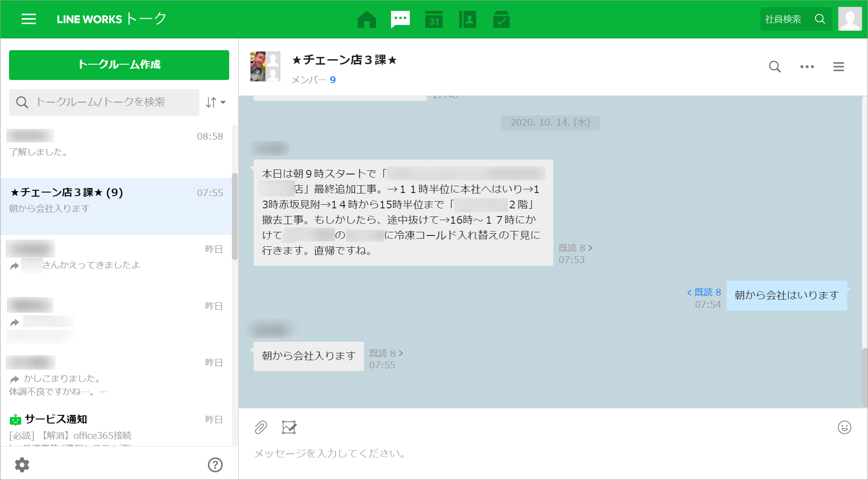868x480 pixels.
Task: Click the send image icon
Action: tap(289, 427)
